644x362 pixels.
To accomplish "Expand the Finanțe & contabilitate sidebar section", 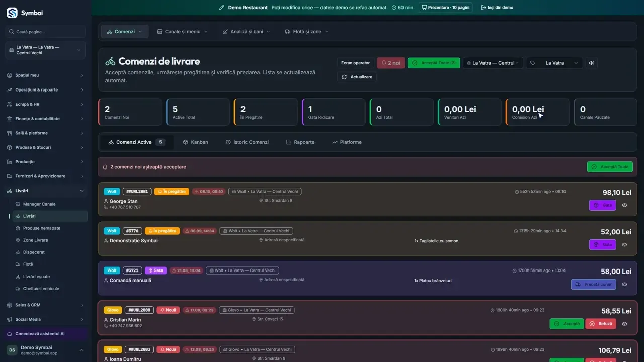I will tap(45, 119).
